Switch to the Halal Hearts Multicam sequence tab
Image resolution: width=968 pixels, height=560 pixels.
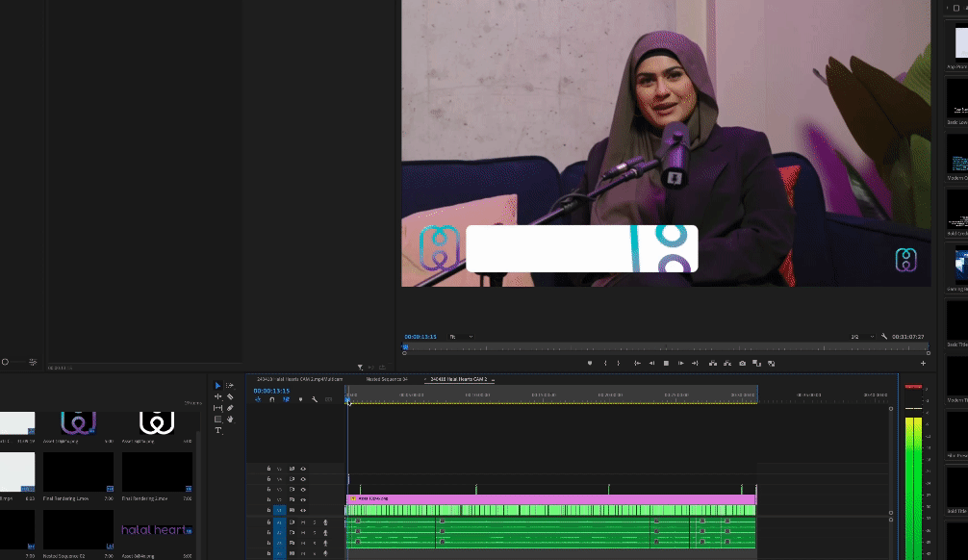tap(299, 379)
